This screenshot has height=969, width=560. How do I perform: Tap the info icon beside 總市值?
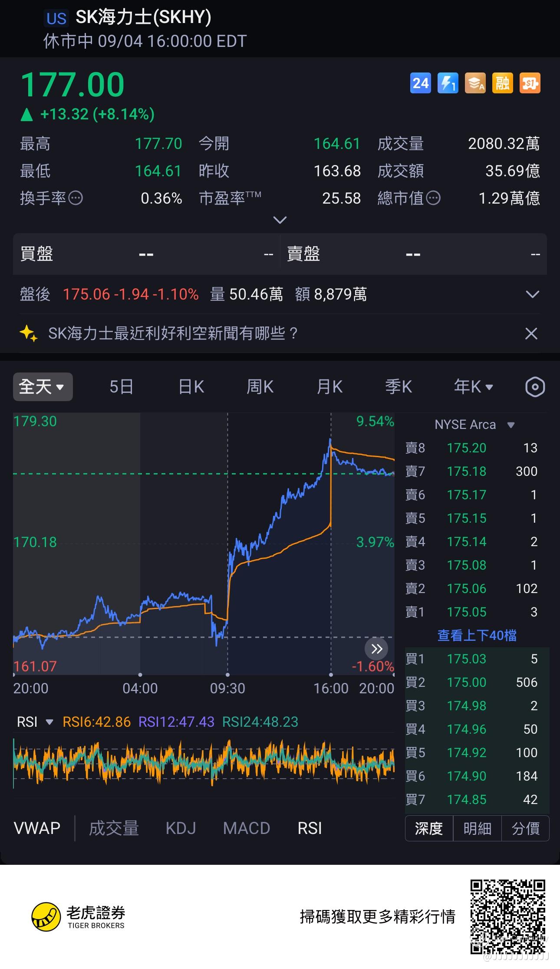coord(433,198)
